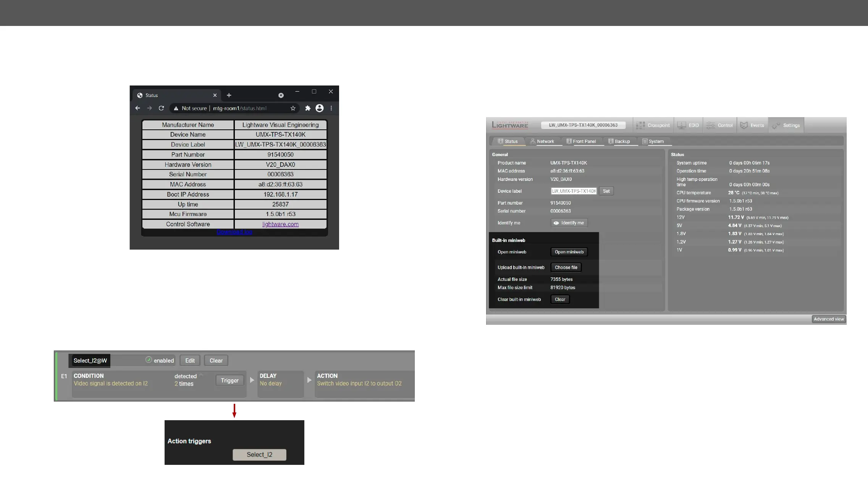Click the Mcu Firmware value 1.5.0b1 r53
Viewport: 868px width, 487px height.
(x=280, y=214)
